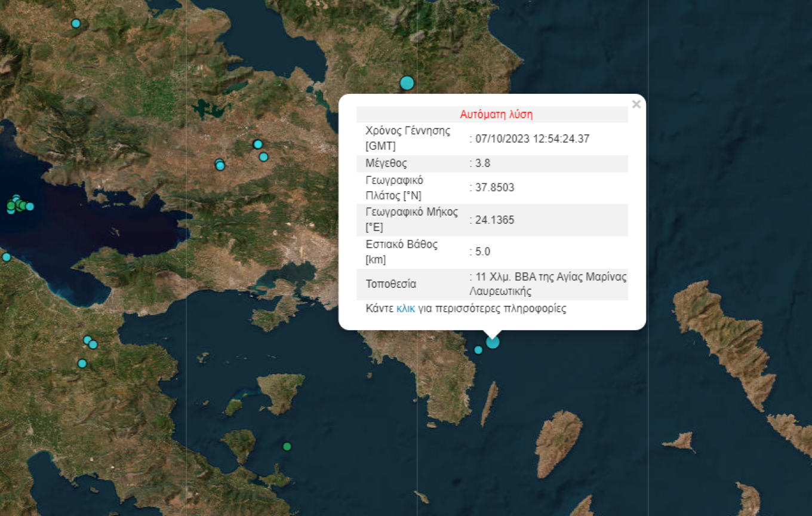Click the upper marker of the two near Thebes
This screenshot has width=812, height=516.
click(258, 144)
